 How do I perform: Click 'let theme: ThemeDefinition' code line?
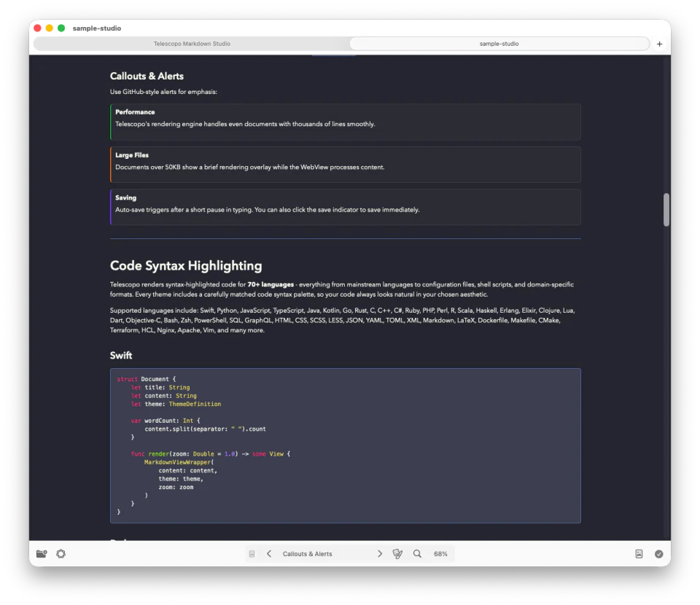pos(176,405)
